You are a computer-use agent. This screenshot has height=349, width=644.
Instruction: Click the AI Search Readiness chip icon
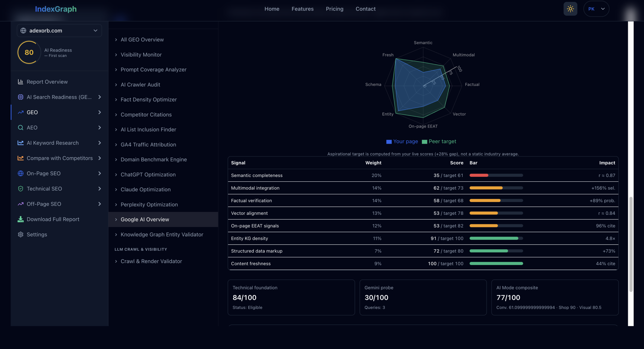point(20,97)
